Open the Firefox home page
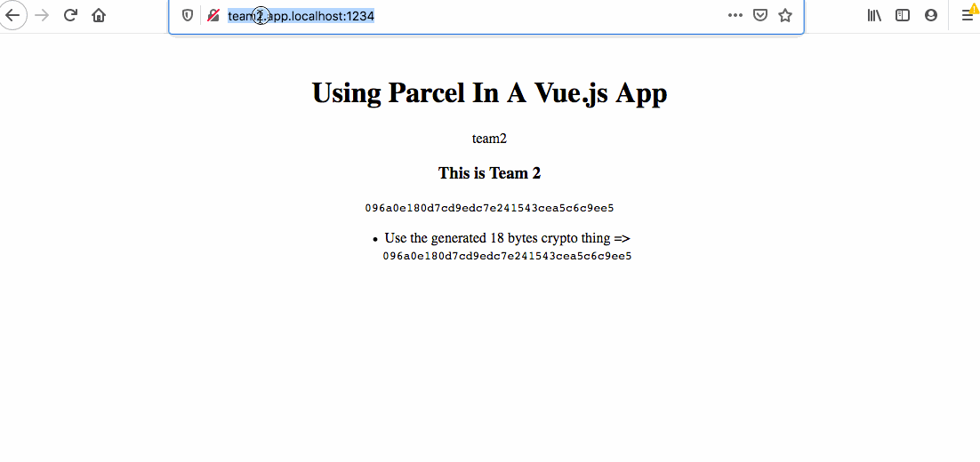This screenshot has height=462, width=980. [99, 16]
